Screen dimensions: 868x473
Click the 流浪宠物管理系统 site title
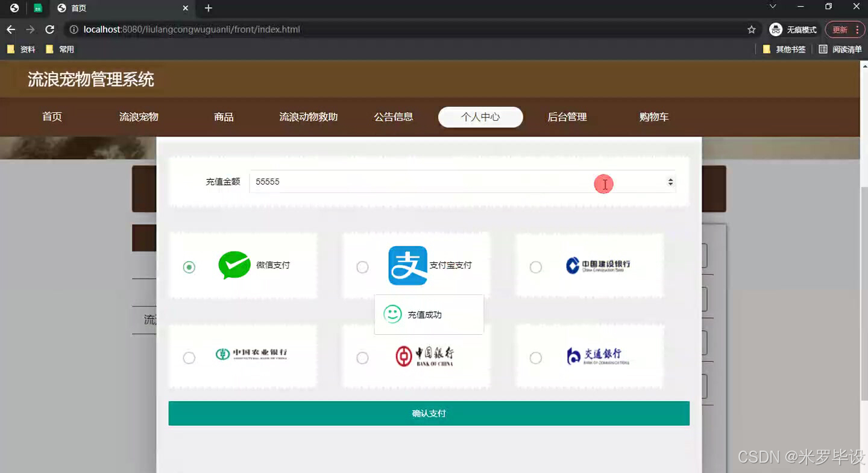pos(91,79)
